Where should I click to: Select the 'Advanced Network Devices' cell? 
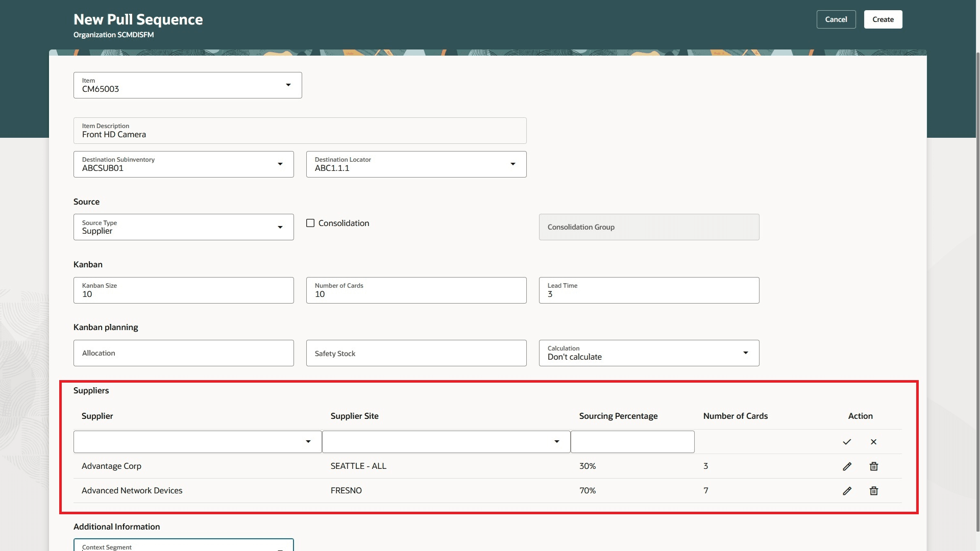tap(132, 491)
